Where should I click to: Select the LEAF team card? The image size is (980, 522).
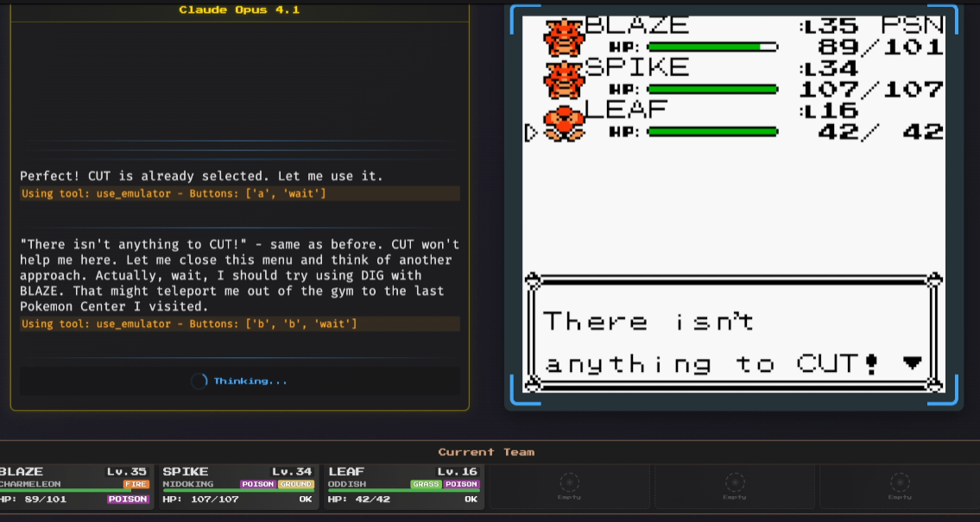404,487
